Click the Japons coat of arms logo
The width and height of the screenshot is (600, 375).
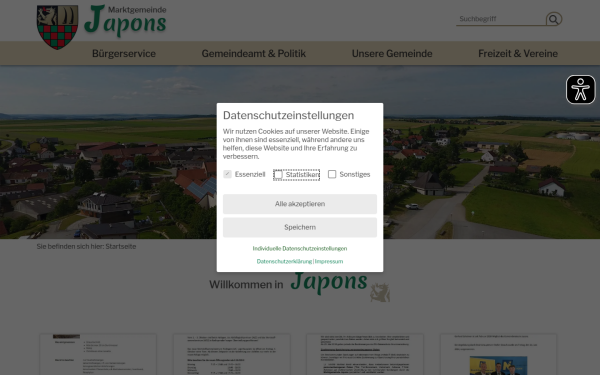57,27
